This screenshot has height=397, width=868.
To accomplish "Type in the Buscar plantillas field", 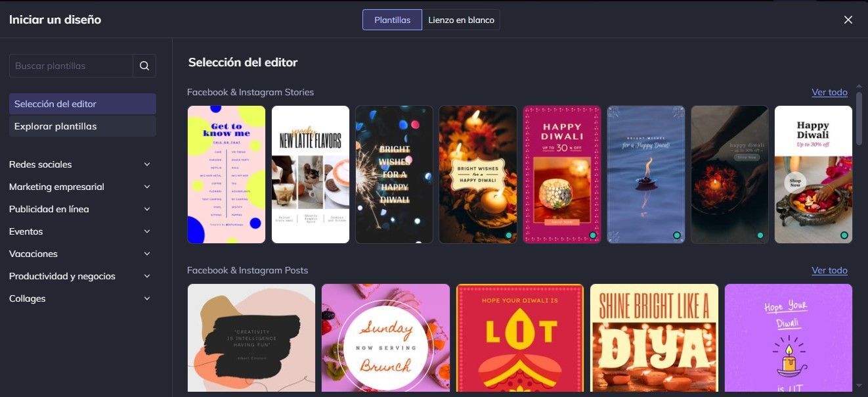I will (x=71, y=66).
